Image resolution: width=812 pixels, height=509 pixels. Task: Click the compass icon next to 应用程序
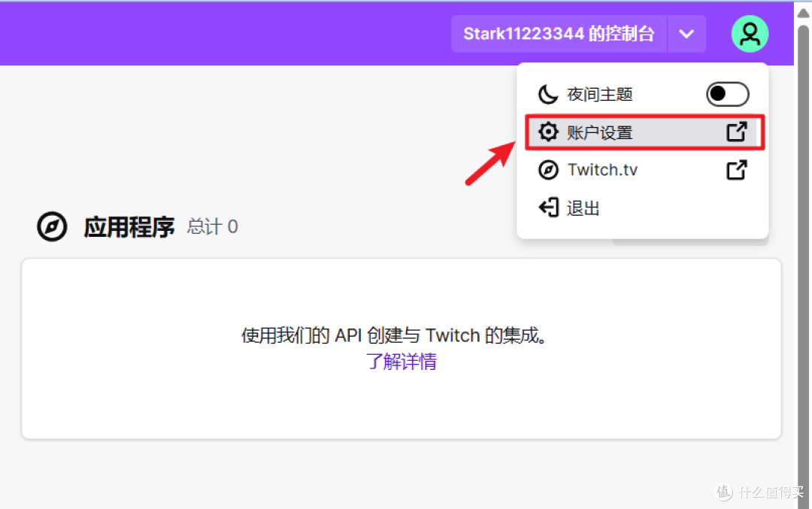click(x=52, y=226)
